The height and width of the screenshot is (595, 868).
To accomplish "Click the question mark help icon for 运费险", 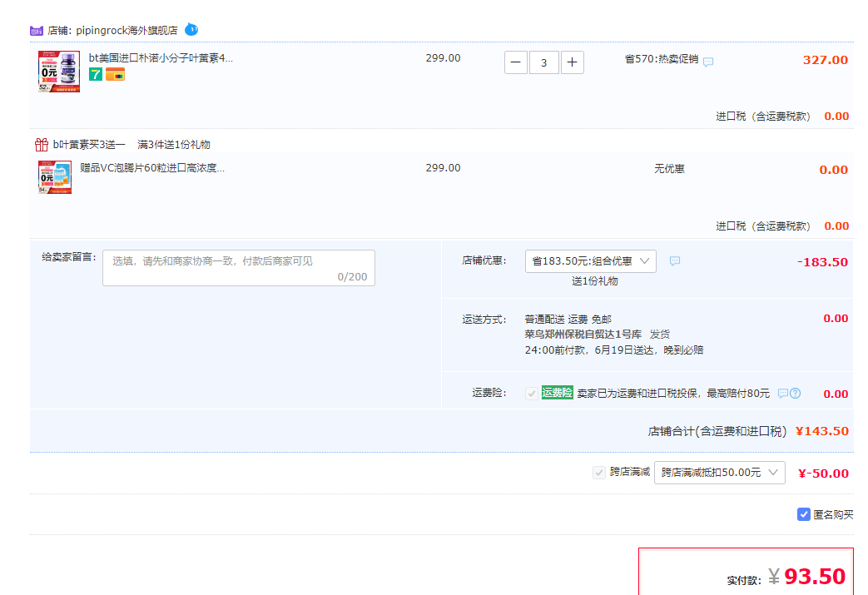I will pos(796,394).
